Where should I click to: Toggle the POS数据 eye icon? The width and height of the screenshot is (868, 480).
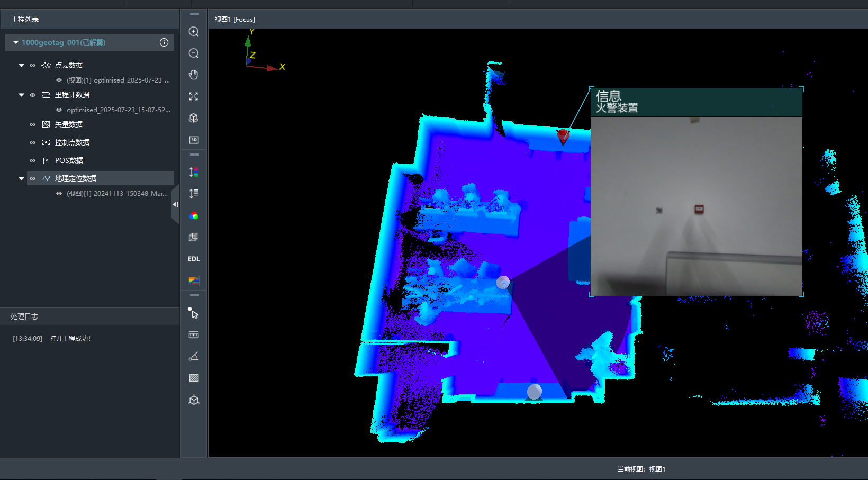pos(32,161)
